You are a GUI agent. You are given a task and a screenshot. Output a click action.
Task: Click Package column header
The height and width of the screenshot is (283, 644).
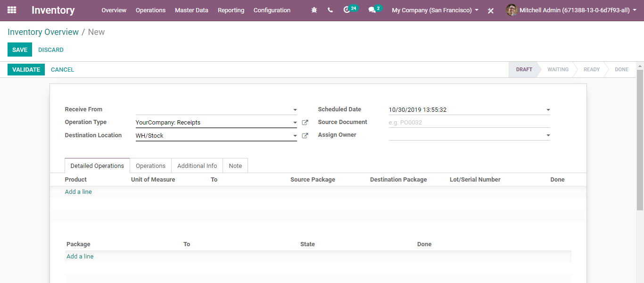78,244
